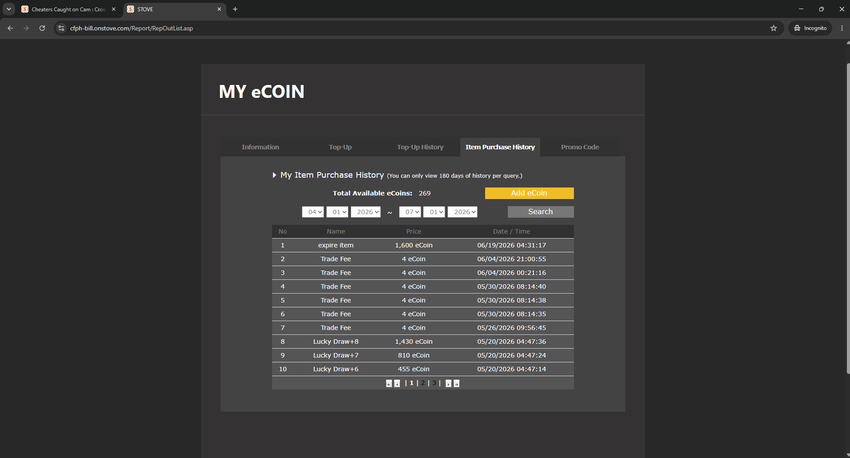
Task: Open the end month dropdown showing 07
Action: [x=410, y=212]
